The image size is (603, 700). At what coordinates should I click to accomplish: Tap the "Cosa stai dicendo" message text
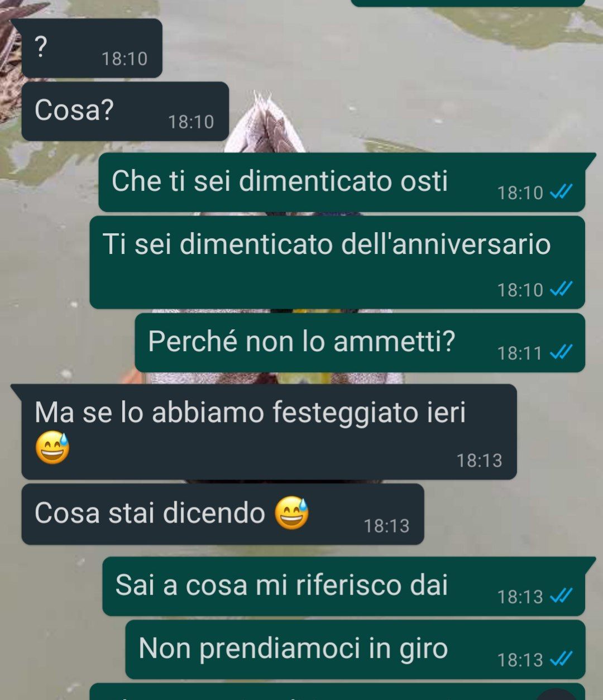click(x=150, y=513)
